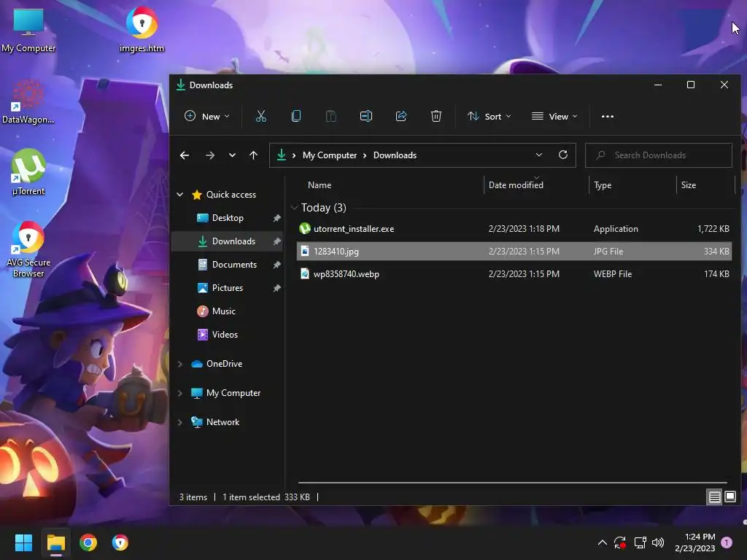Expand the address bar history dropdown
This screenshot has height=560, width=747.
539,155
